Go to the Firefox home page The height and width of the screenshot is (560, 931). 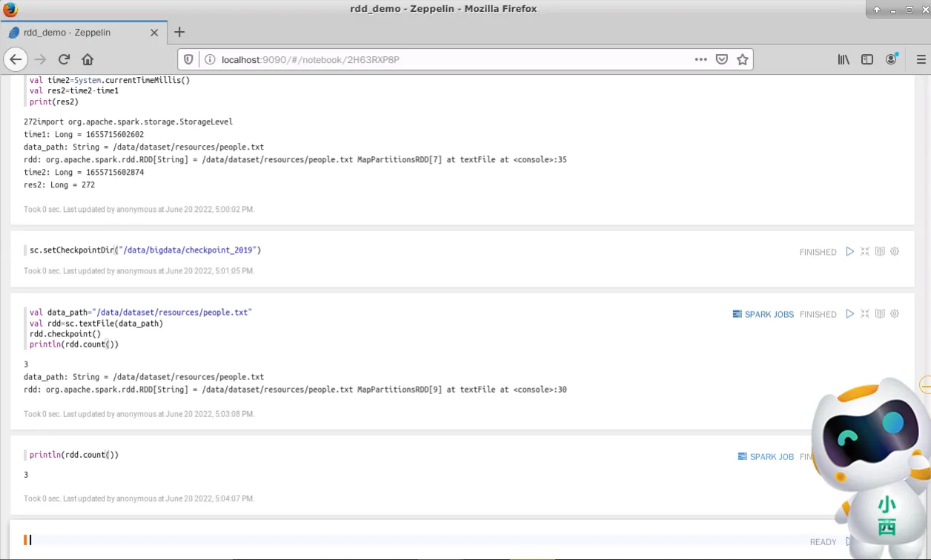click(x=87, y=59)
